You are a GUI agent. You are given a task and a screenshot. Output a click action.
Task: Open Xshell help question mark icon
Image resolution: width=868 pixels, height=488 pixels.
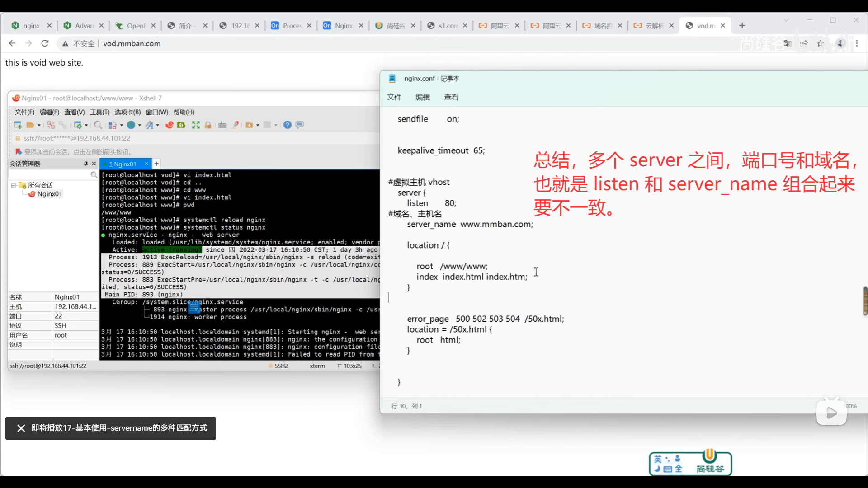click(288, 125)
